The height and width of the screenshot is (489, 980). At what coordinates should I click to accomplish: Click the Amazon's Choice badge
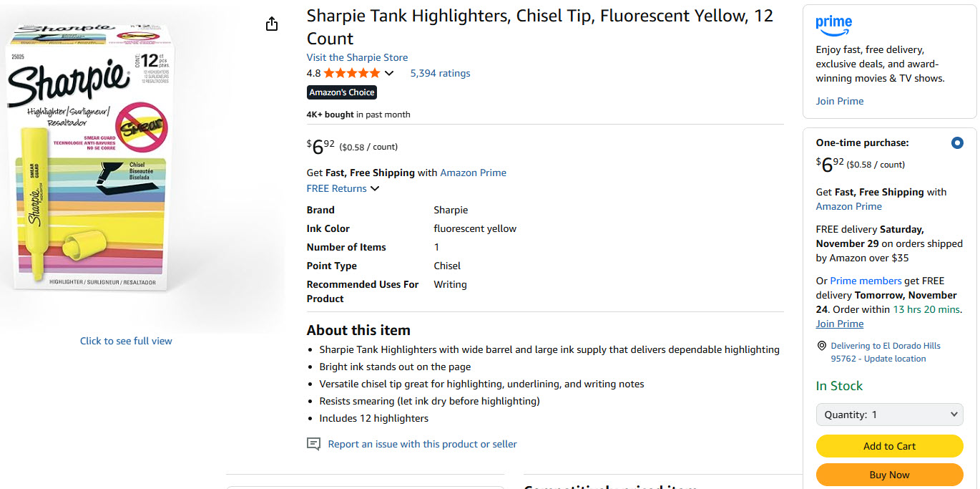(342, 92)
